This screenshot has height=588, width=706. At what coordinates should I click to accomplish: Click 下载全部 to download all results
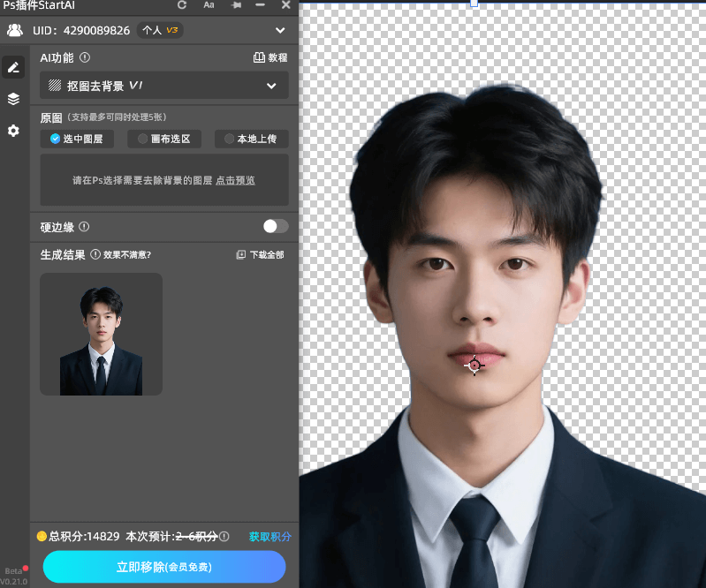[x=261, y=255]
